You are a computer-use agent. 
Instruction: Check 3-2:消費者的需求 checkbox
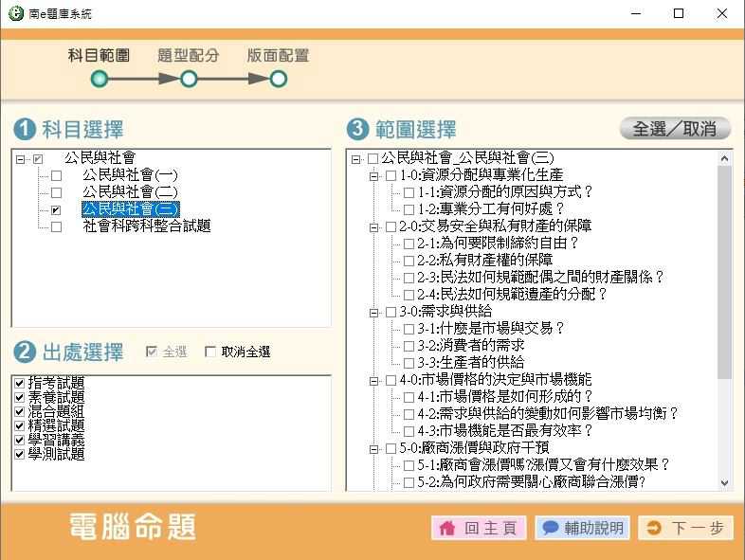pyautogui.click(x=409, y=346)
